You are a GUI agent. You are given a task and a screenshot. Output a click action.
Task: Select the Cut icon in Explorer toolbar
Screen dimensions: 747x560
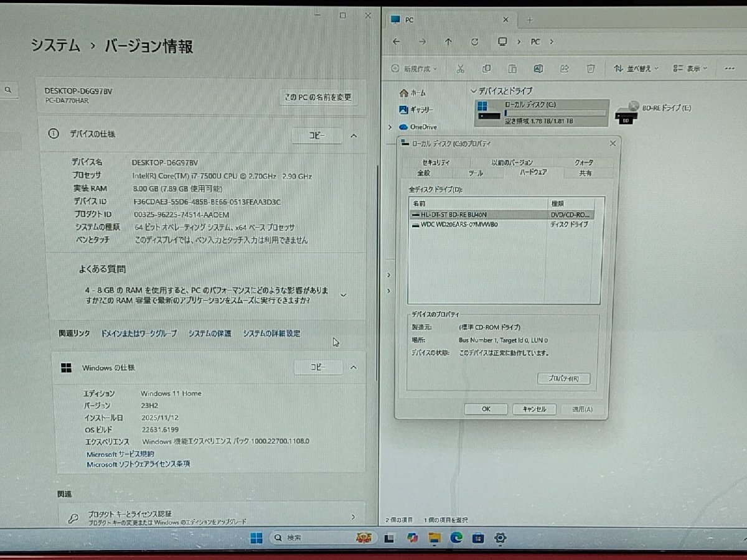[461, 68]
